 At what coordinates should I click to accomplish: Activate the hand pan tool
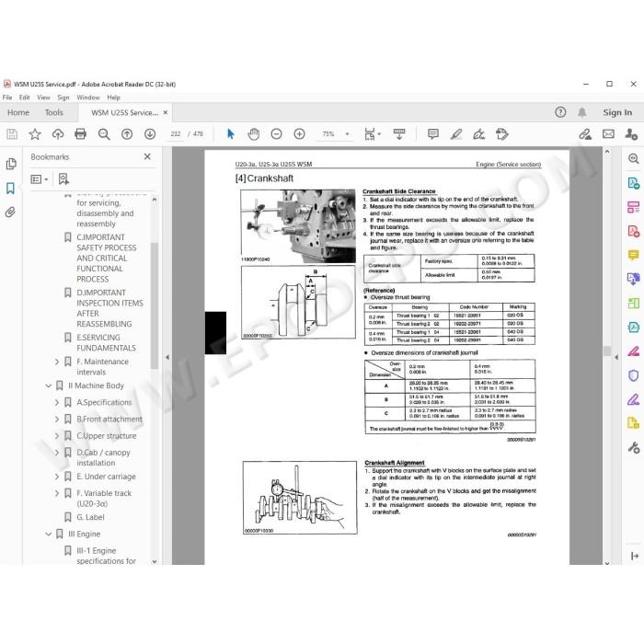254,134
